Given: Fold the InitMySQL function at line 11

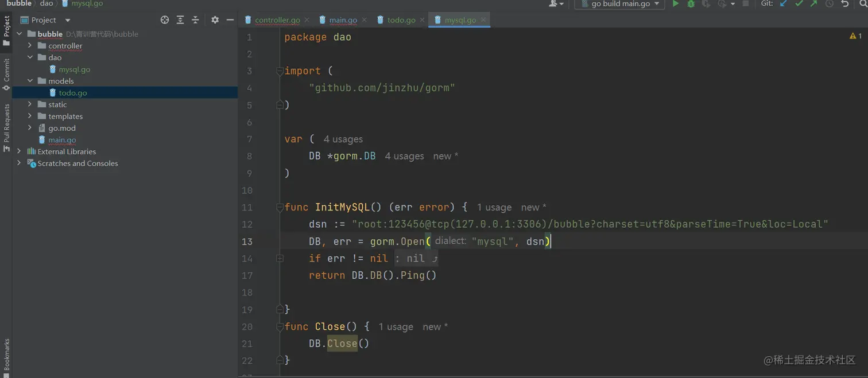Looking at the screenshot, I should [x=280, y=208].
